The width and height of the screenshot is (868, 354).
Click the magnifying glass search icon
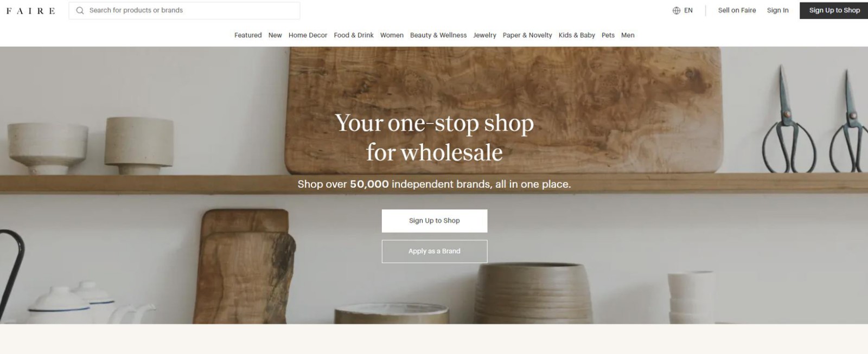tap(80, 10)
